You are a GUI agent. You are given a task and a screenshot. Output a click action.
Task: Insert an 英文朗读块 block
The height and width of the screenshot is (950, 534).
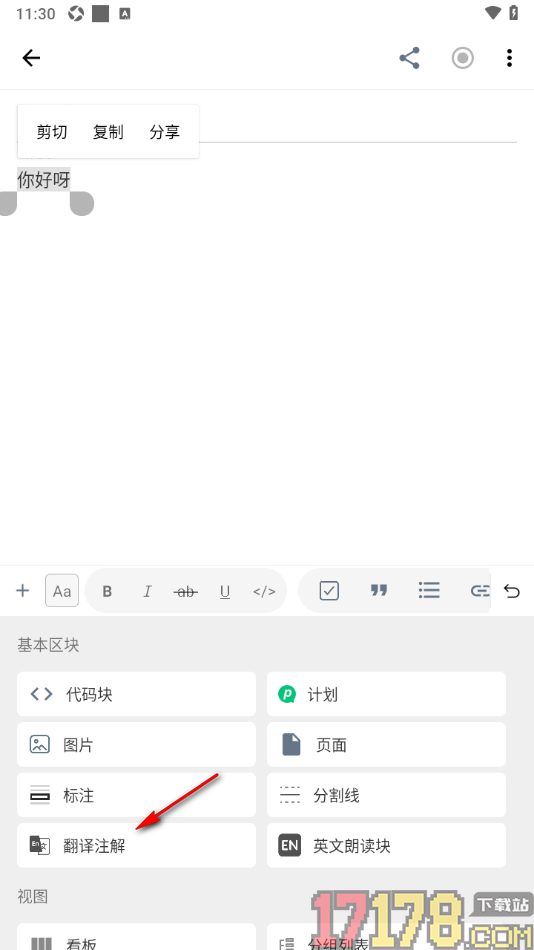pos(386,845)
